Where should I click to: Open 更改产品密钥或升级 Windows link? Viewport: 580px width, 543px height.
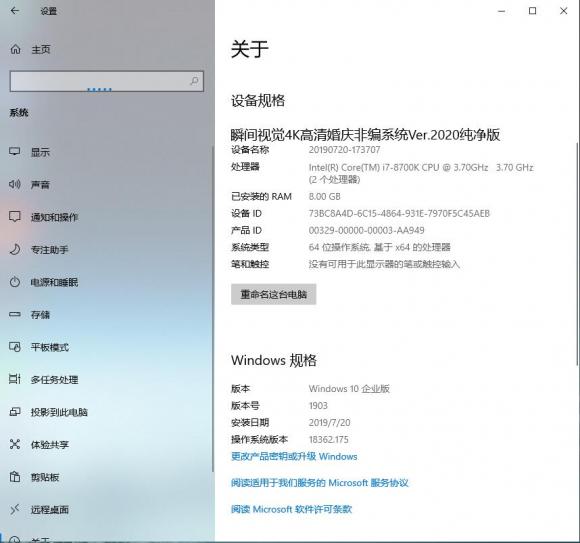[x=294, y=456]
